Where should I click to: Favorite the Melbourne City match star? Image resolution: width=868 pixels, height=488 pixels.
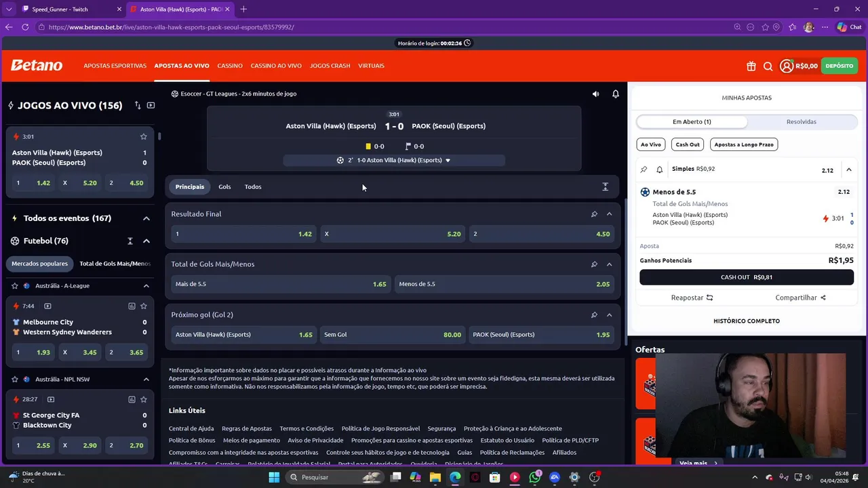143,306
